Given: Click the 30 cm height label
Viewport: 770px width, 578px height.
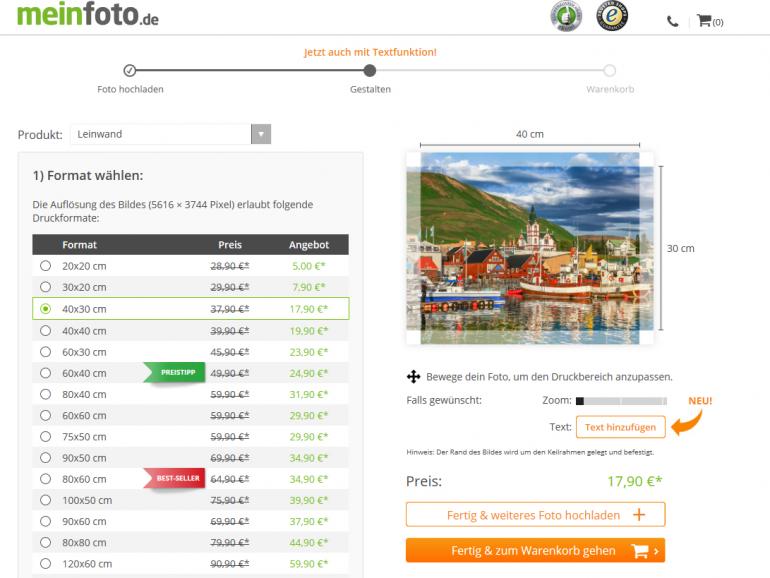Looking at the screenshot, I should point(680,248).
